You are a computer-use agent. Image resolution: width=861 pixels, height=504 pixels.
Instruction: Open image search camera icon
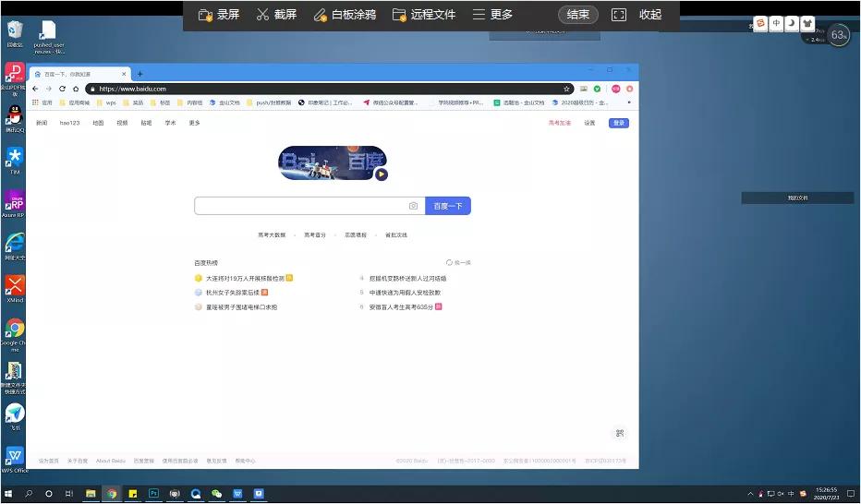click(413, 206)
